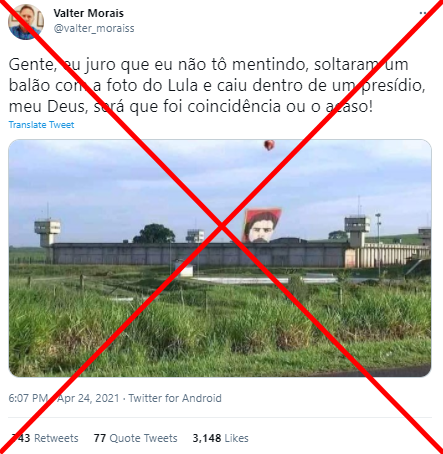Click the Lula portrait banner in photo
The width and height of the screenshot is (443, 454).
261,225
